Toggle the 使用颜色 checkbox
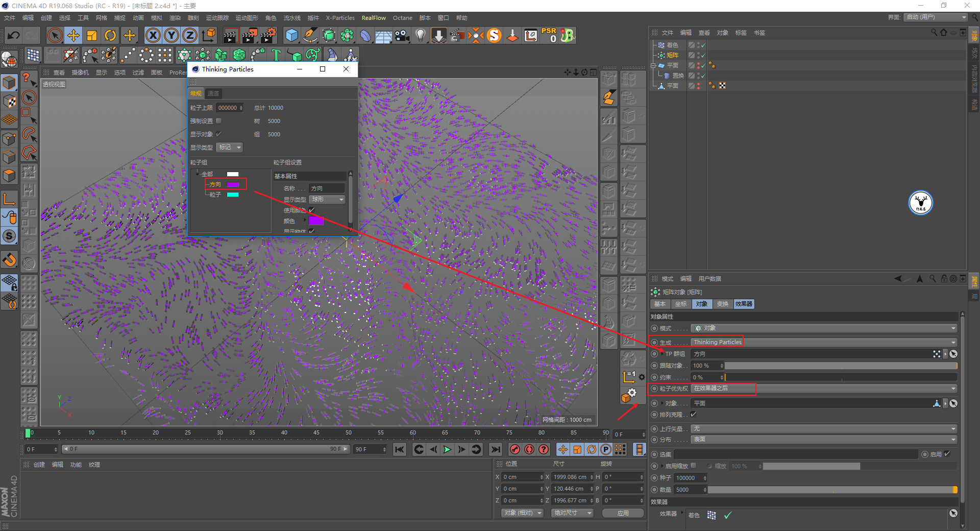Image resolution: width=980 pixels, height=531 pixels. click(311, 210)
